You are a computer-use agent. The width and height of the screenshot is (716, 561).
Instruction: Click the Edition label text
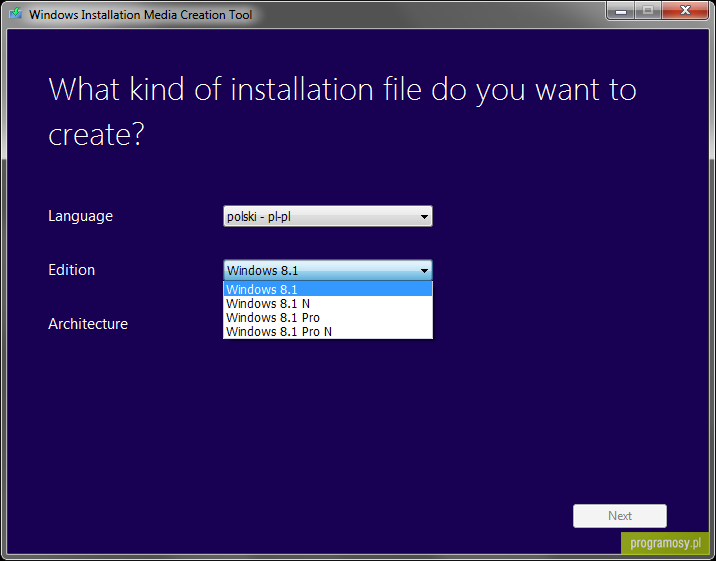point(72,270)
